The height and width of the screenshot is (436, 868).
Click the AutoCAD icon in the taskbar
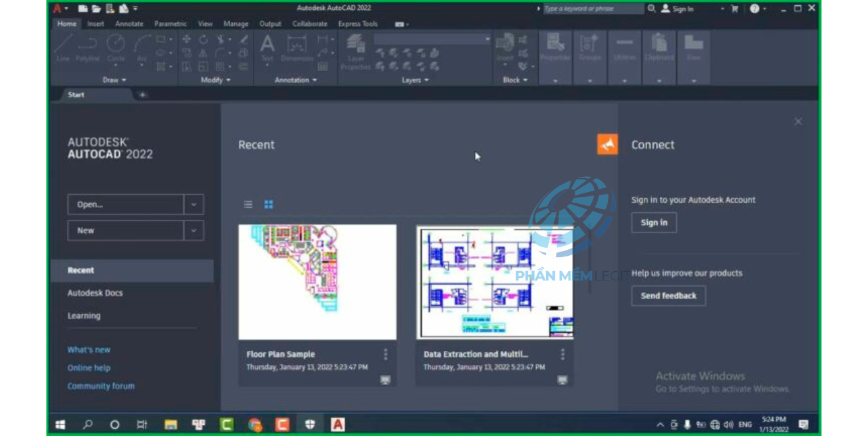pos(338,424)
